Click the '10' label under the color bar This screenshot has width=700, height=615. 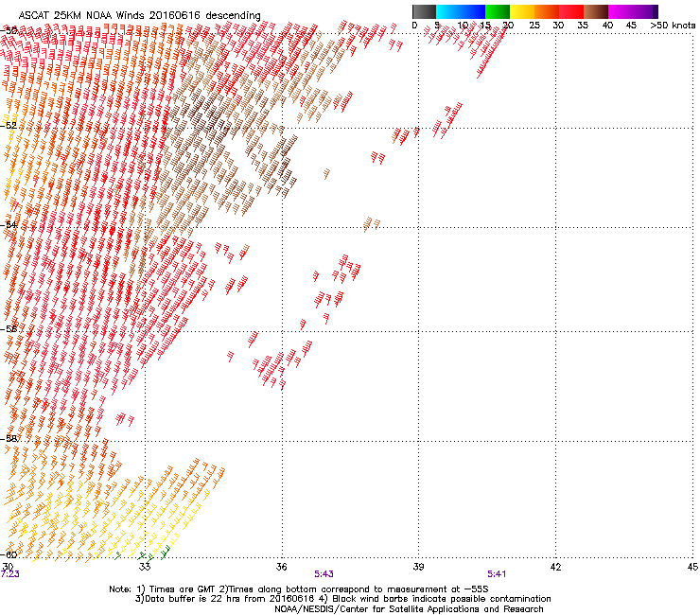[463, 26]
